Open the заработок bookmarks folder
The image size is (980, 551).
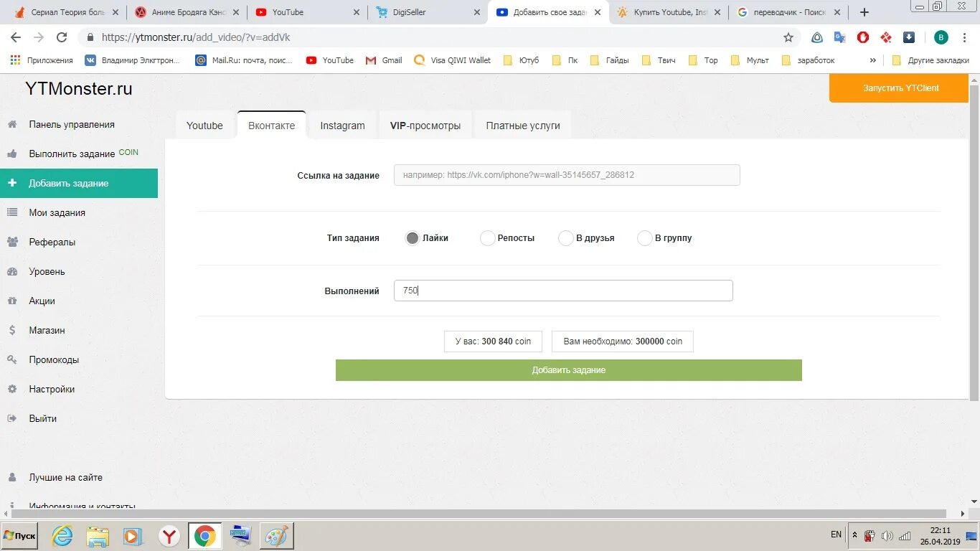click(x=808, y=60)
